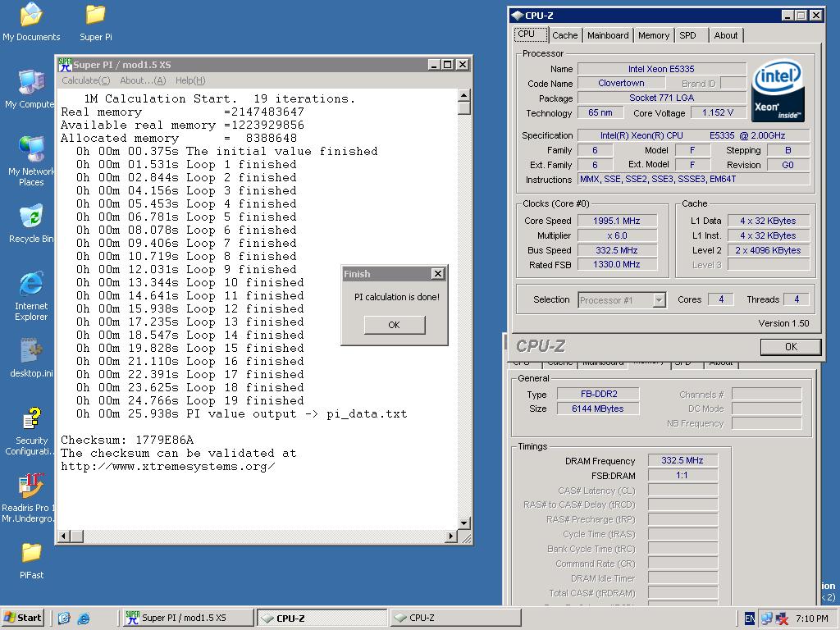Click Super PI horizontal scrollbar right arrow

(x=451, y=536)
